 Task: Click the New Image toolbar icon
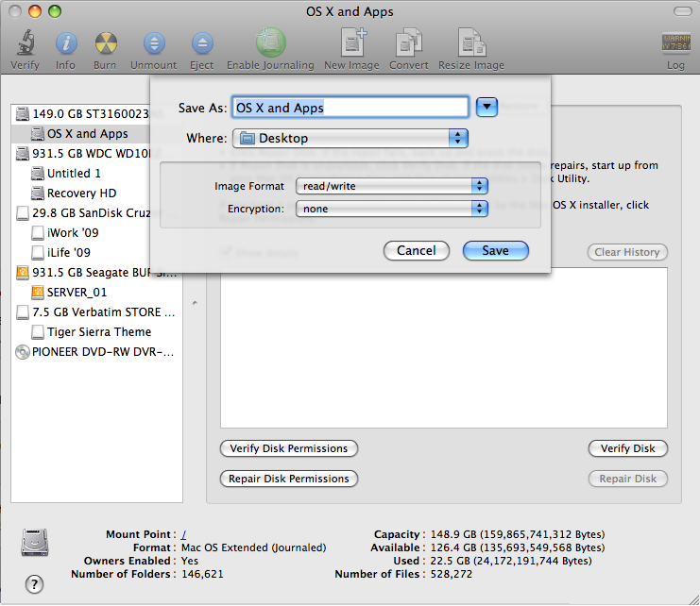coord(352,42)
